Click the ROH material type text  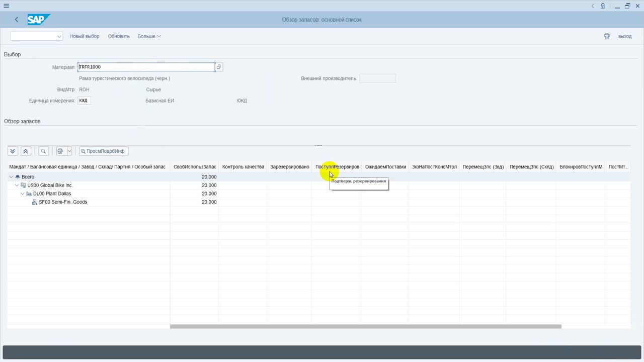tap(84, 89)
